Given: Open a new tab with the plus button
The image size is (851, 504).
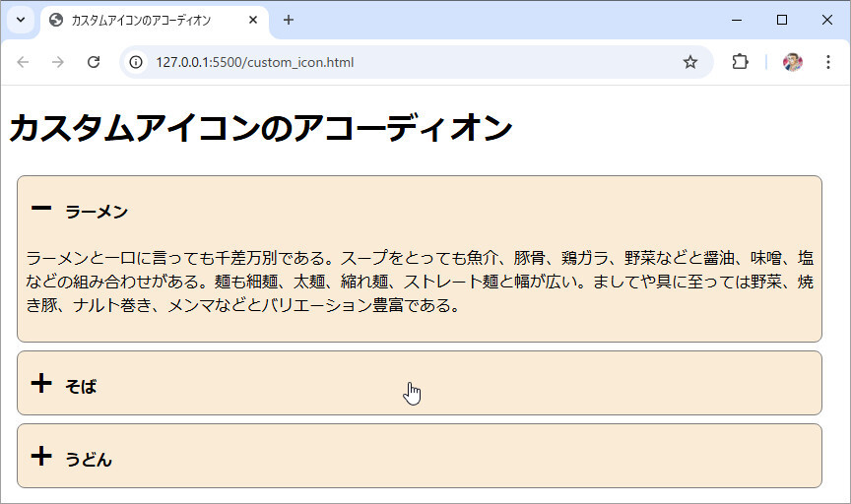Looking at the screenshot, I should click(289, 20).
